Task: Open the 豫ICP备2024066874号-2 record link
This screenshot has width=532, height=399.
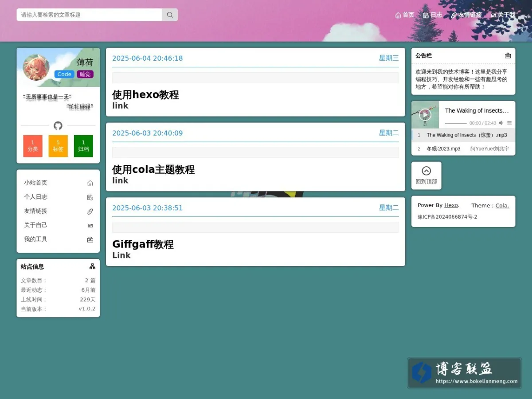Action: click(447, 217)
